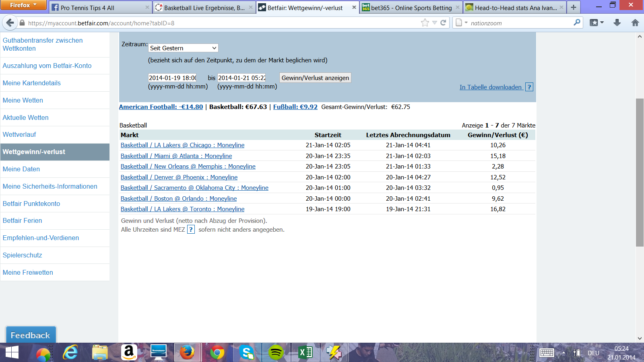Click the In Tabelle downloaden link
Viewport: 644px width, 362px height.
[491, 87]
